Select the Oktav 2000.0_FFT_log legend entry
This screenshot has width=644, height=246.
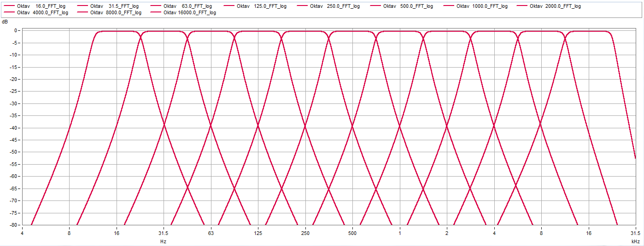555,6
